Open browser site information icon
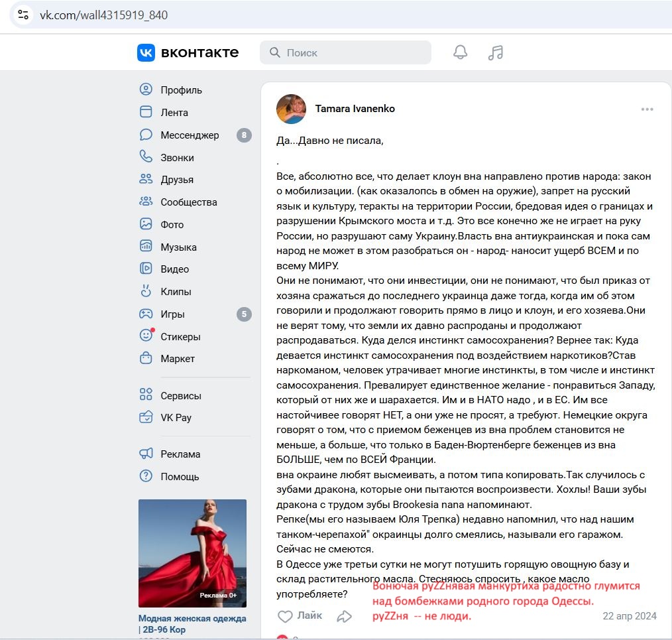 click(23, 15)
